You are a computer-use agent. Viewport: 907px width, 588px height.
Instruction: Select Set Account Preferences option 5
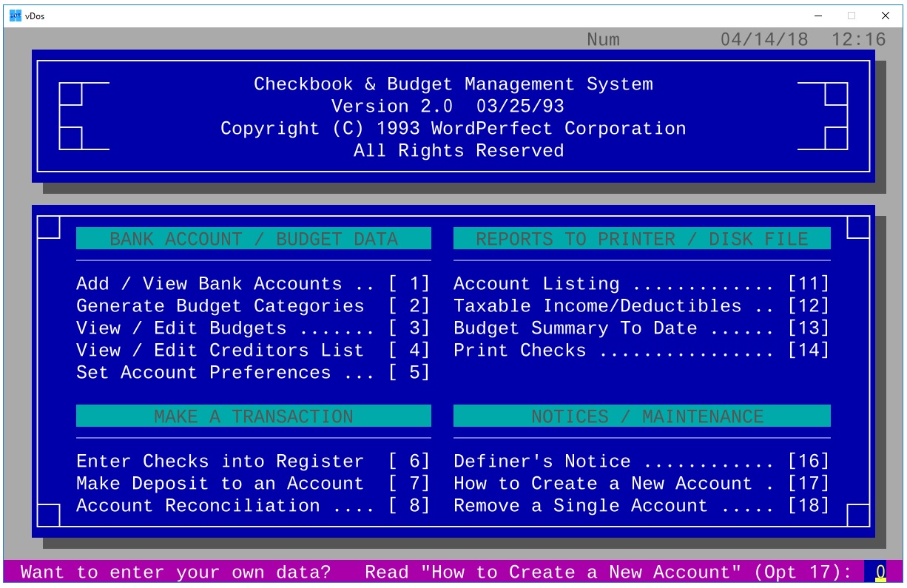click(253, 373)
